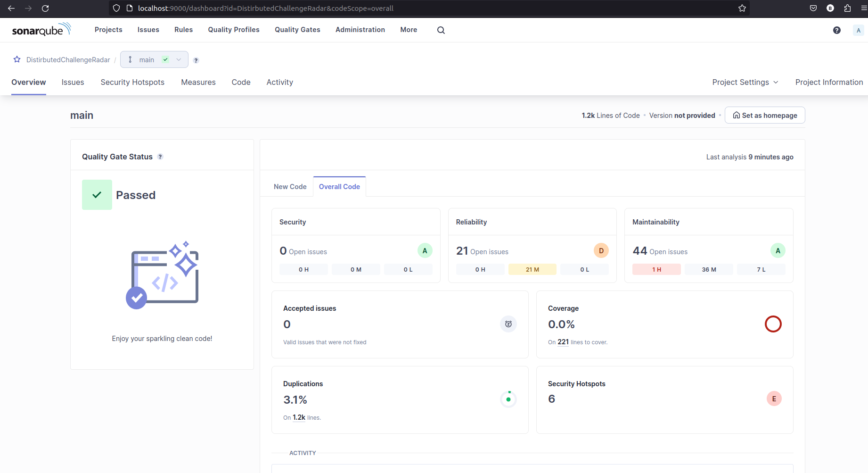This screenshot has width=868, height=473.
Task: Go back in browser history
Action: point(11,8)
